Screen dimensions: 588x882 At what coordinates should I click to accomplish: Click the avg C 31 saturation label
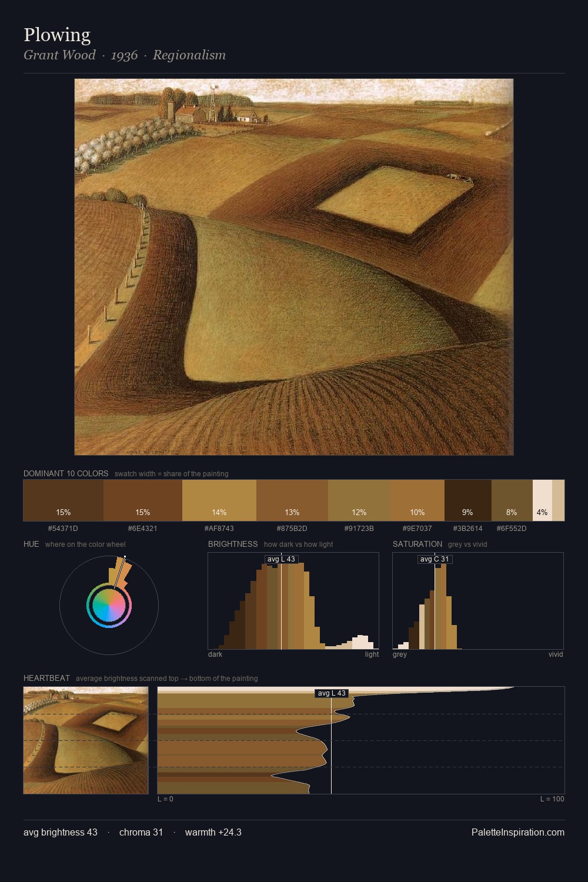(x=435, y=559)
